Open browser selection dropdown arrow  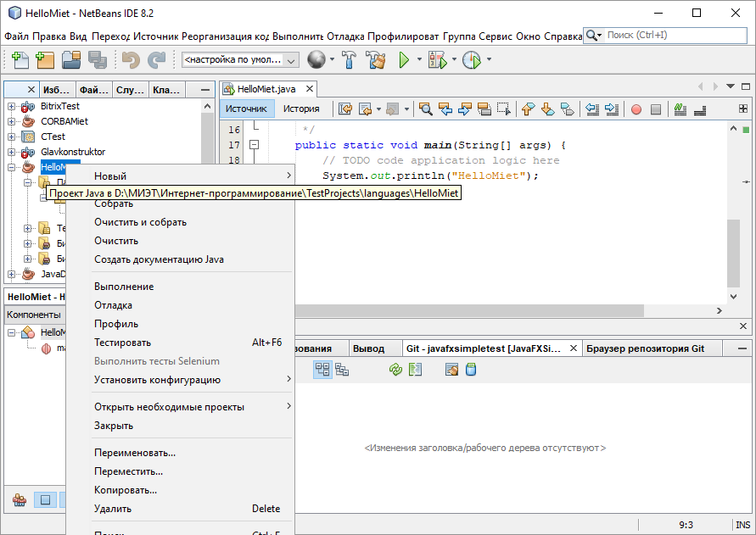332,59
